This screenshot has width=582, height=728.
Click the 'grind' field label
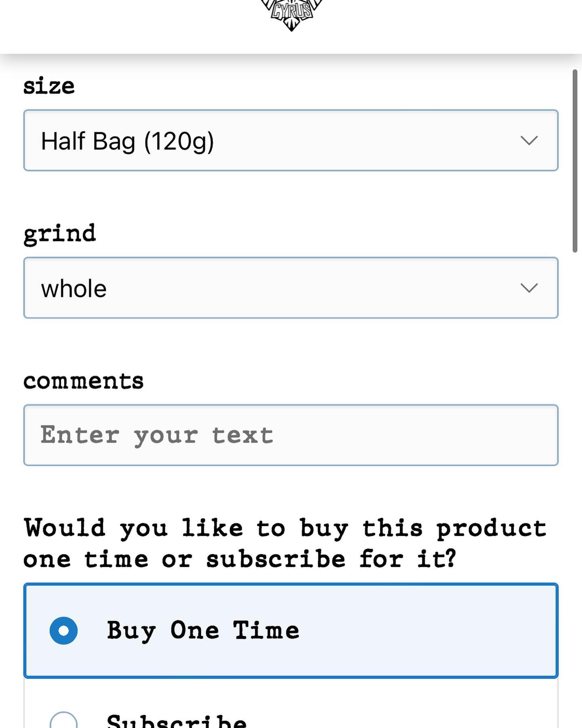pyautogui.click(x=59, y=234)
